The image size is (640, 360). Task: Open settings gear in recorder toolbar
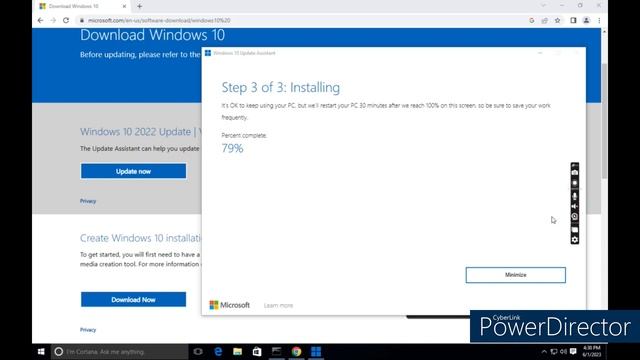575,240
